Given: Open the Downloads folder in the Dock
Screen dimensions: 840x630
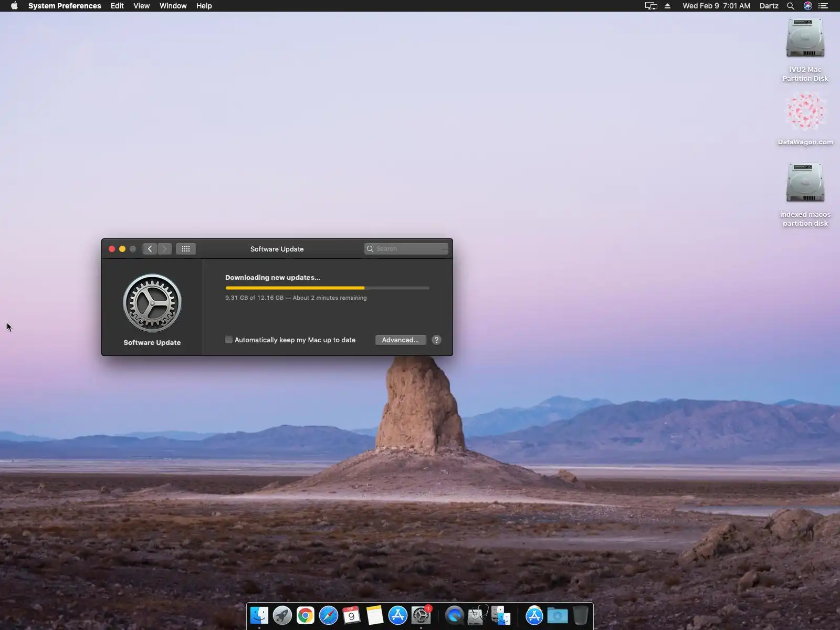Looking at the screenshot, I should (x=558, y=615).
